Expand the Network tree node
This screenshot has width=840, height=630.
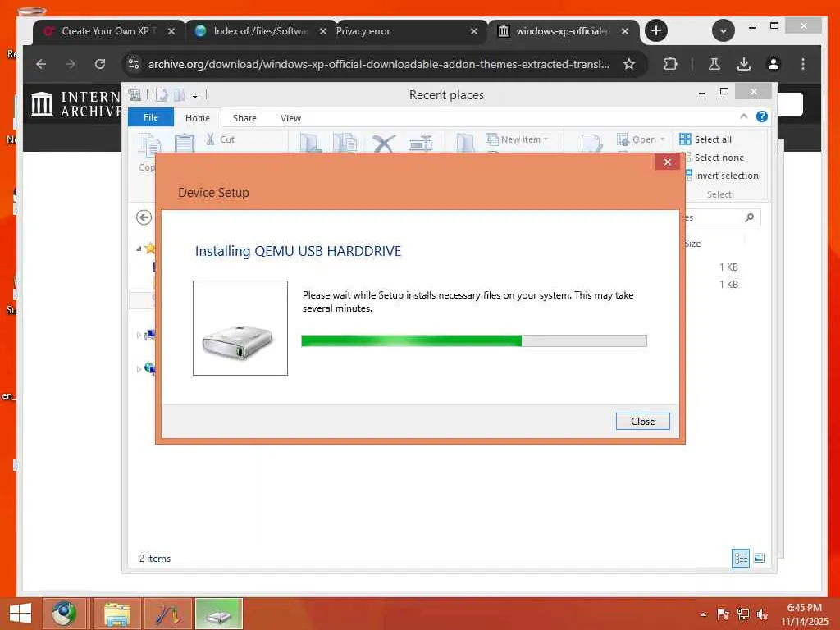point(139,369)
